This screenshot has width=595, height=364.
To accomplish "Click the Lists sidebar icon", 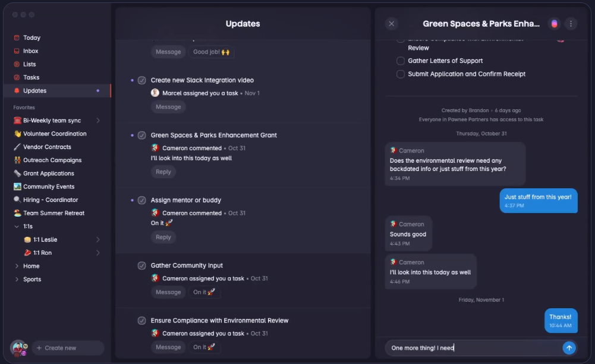I will [x=17, y=64].
